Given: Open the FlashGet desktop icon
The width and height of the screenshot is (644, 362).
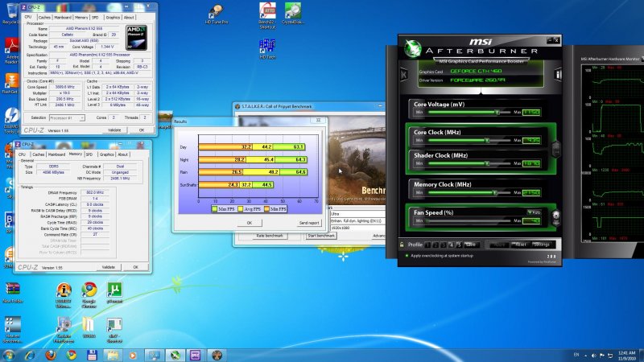Looking at the screenshot, I should point(10,84).
